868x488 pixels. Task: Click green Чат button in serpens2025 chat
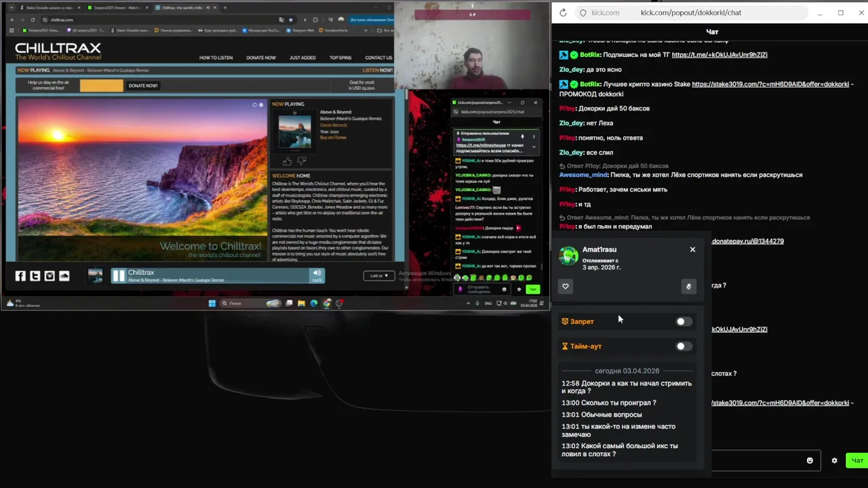tap(532, 289)
